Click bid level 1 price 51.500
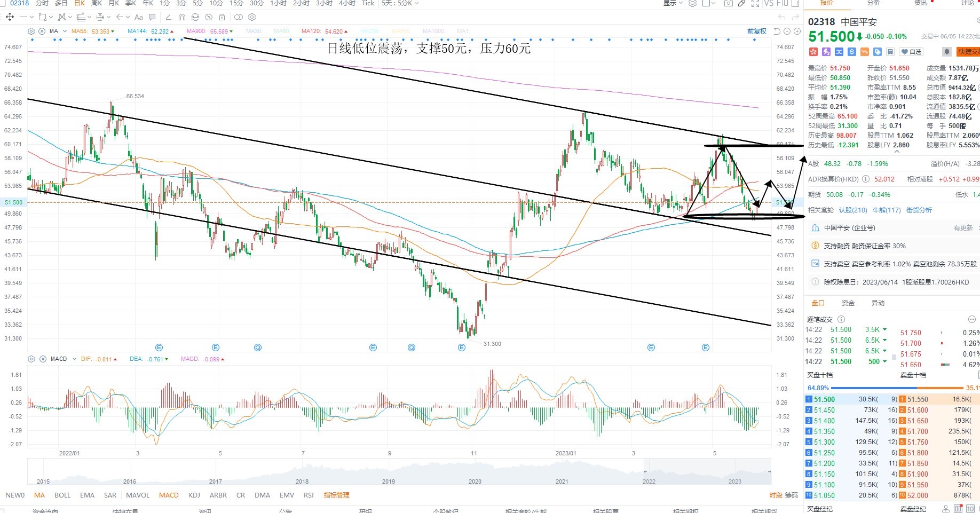The image size is (980, 513). [824, 399]
